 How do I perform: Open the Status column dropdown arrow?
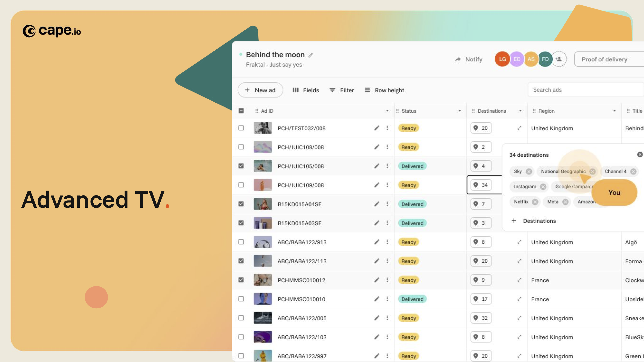click(460, 111)
